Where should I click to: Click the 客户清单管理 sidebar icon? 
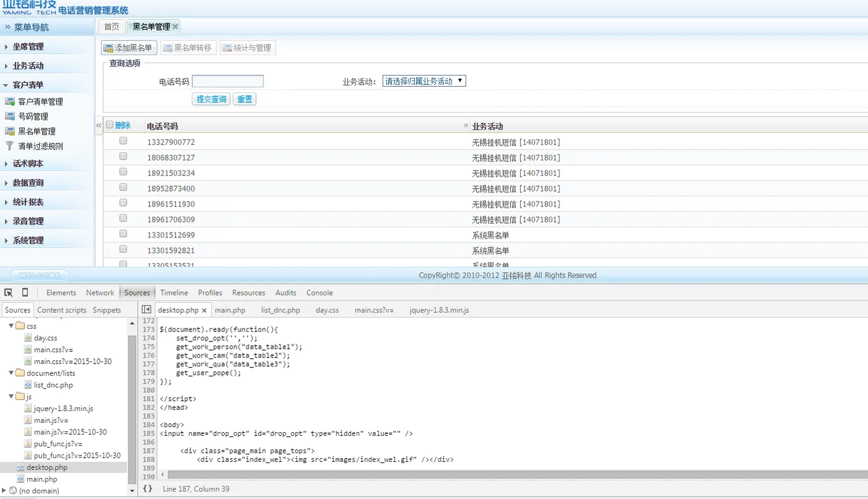pyautogui.click(x=9, y=102)
